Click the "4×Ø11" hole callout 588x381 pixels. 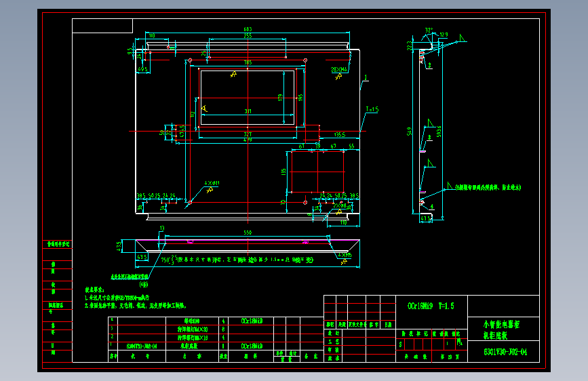coord(212,183)
